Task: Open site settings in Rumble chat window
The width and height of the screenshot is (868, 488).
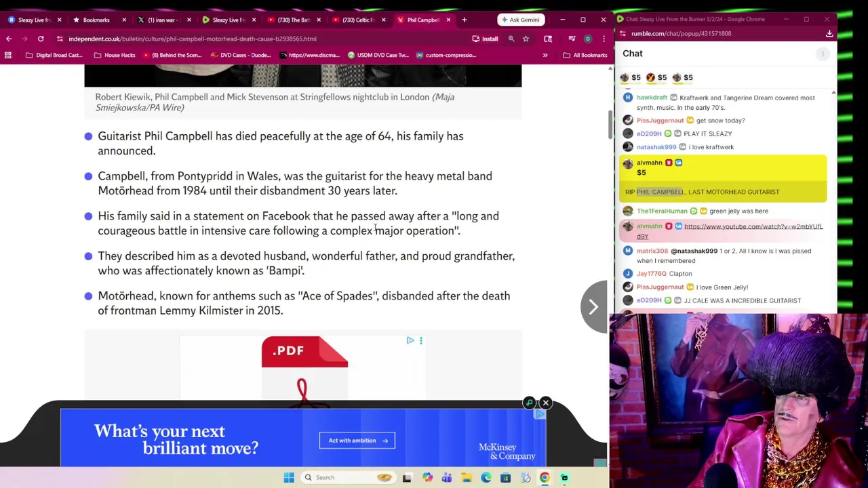Action: click(623, 33)
